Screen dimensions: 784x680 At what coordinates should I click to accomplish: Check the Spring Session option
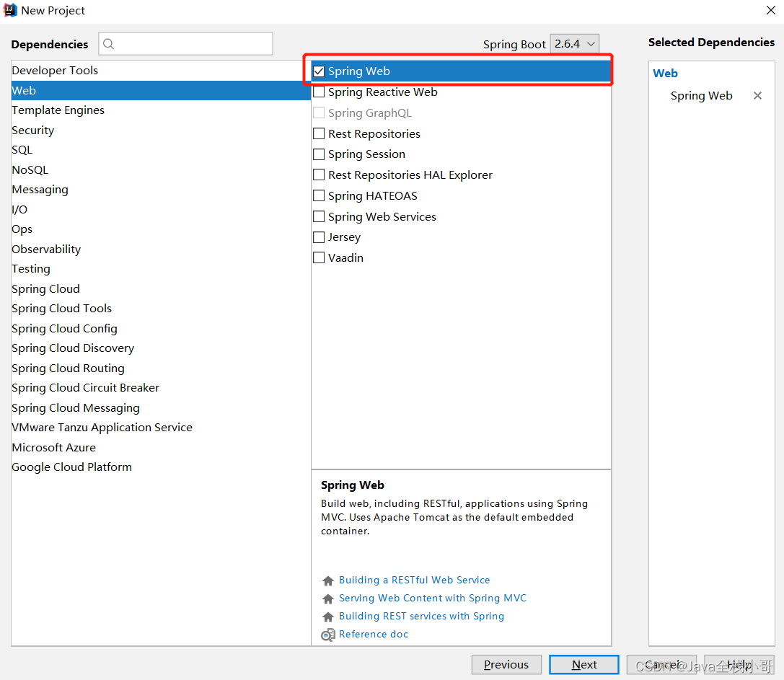pos(319,154)
